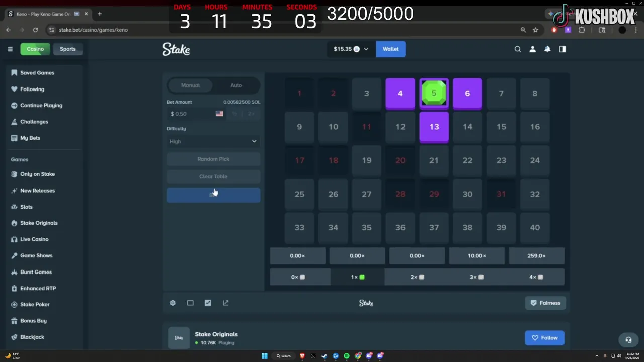The height and width of the screenshot is (362, 644).
Task: Deselect keno tile 6
Action: (x=467, y=94)
